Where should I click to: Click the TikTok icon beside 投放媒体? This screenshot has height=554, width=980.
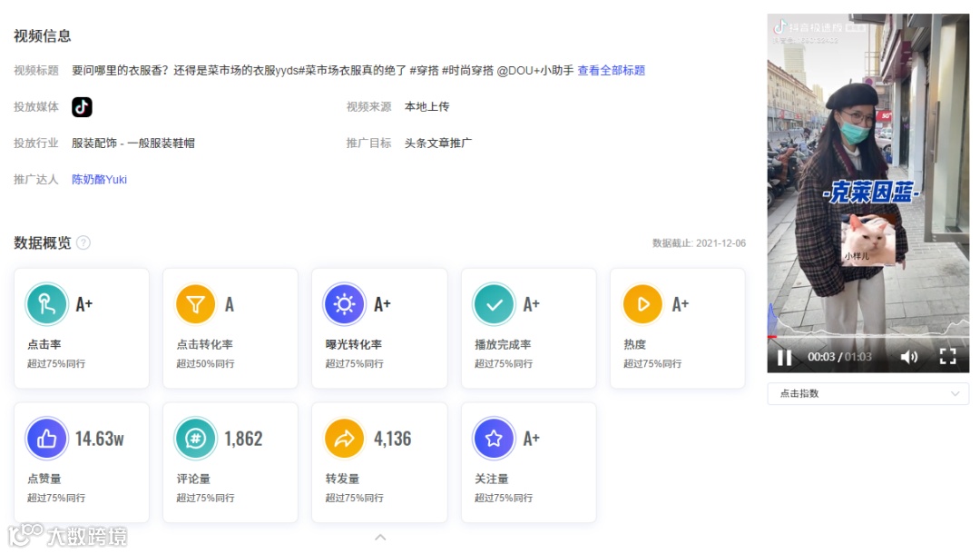pyautogui.click(x=82, y=107)
